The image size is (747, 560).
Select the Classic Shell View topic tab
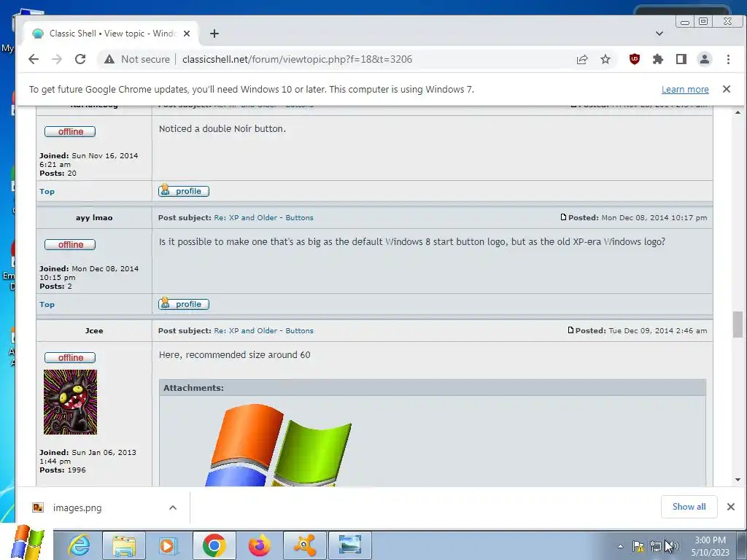pos(111,34)
